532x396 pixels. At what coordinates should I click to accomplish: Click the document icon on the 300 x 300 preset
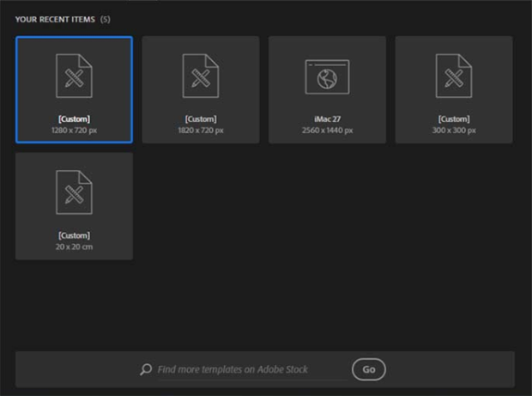pyautogui.click(x=453, y=76)
